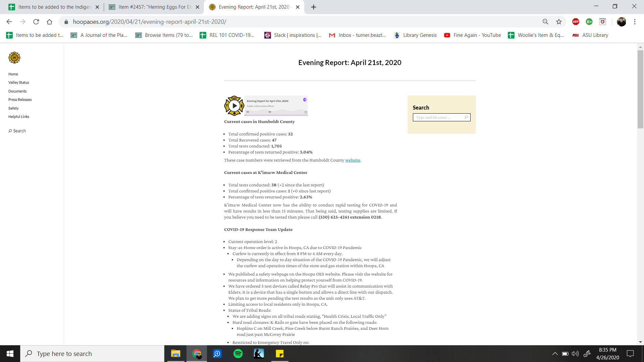The height and width of the screenshot is (362, 644).
Task: Play the Evening Report audio
Action: pyautogui.click(x=234, y=106)
